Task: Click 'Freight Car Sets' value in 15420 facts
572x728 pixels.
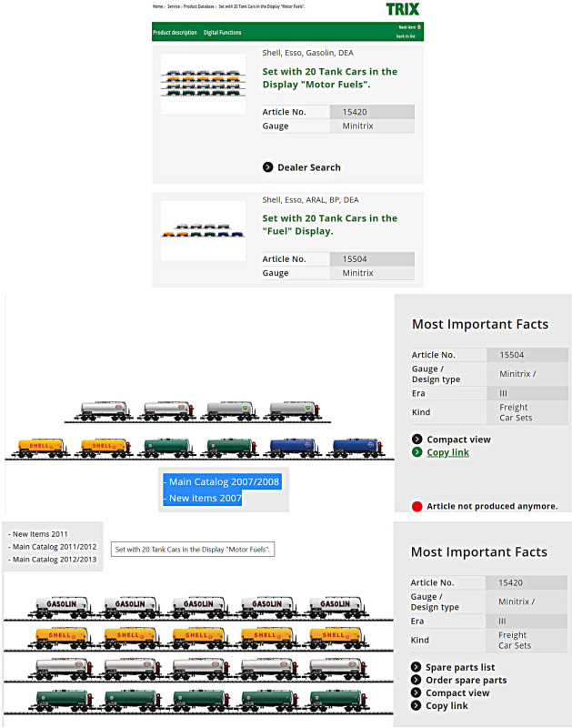Action: tap(515, 640)
